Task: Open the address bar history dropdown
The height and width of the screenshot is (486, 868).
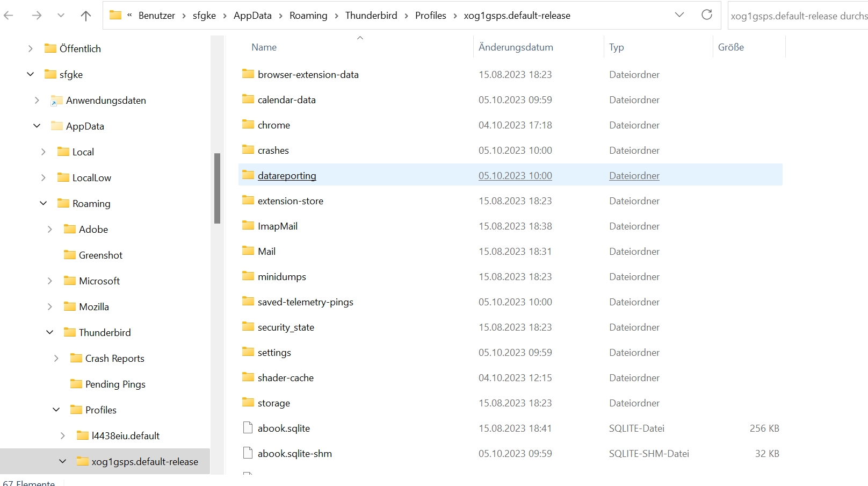Action: click(679, 15)
